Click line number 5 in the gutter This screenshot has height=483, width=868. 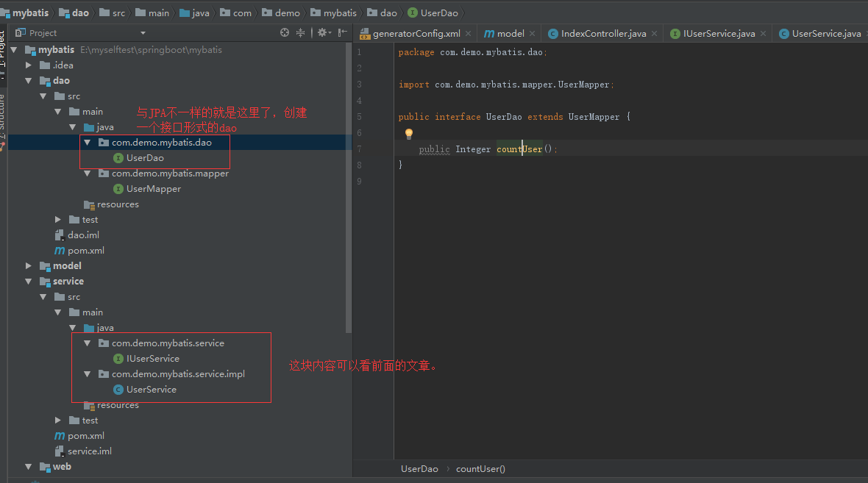coord(359,117)
